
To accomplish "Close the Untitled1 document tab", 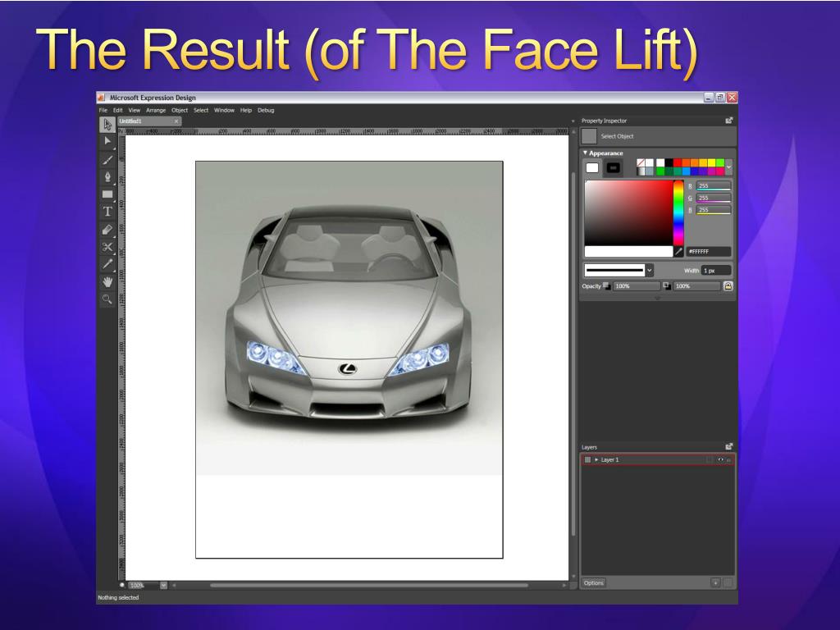I will 176,121.
